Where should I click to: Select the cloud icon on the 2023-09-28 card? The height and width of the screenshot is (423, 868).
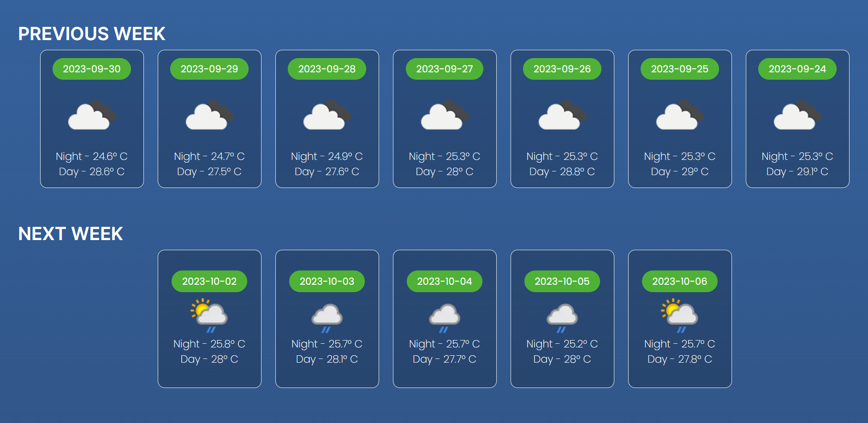pyautogui.click(x=327, y=115)
